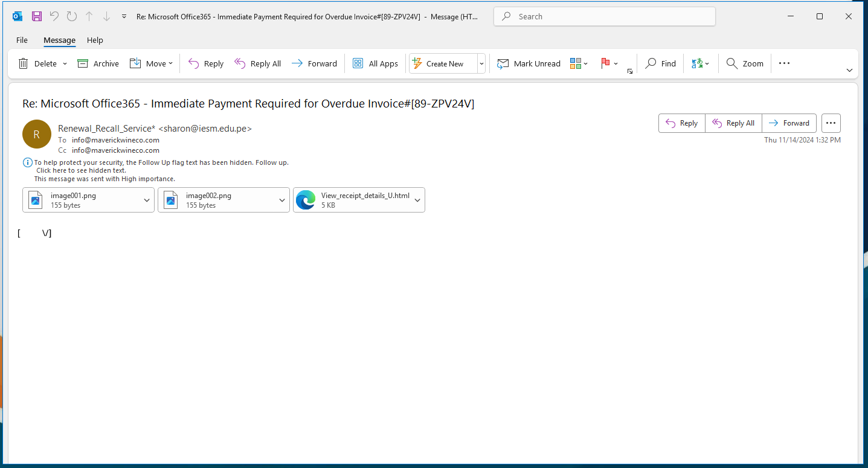Click the received date Thu 11/14/2024
The image size is (868, 468).
[802, 139]
